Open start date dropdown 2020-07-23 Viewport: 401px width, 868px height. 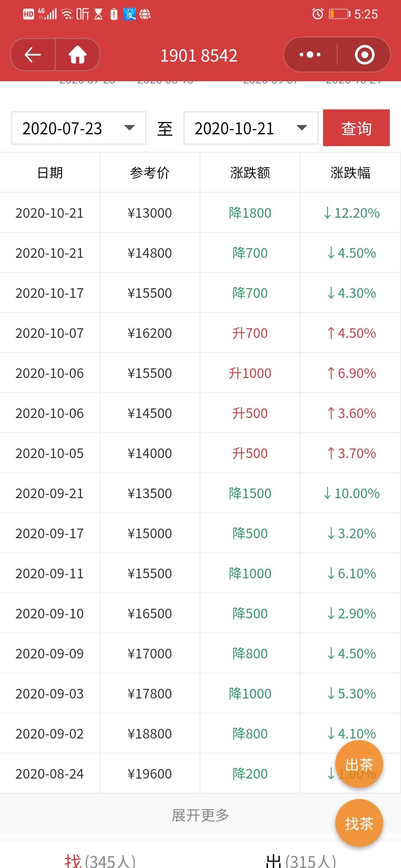(79, 128)
